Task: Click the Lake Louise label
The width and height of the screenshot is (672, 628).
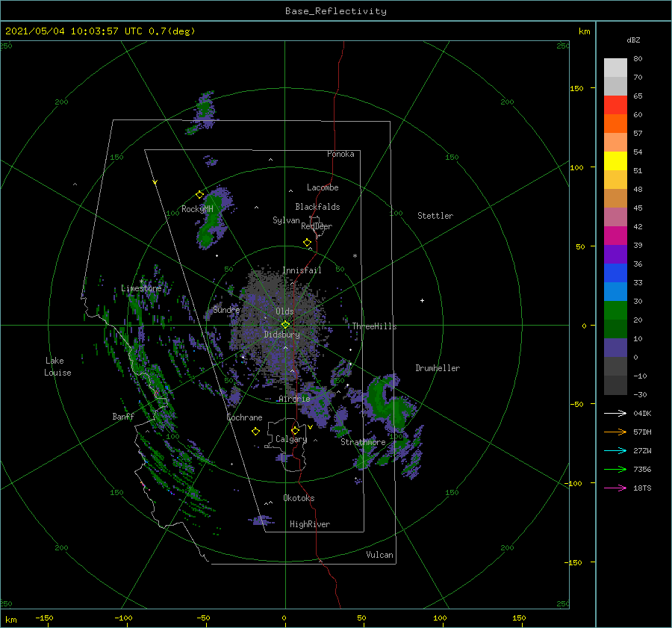Action: click(57, 367)
